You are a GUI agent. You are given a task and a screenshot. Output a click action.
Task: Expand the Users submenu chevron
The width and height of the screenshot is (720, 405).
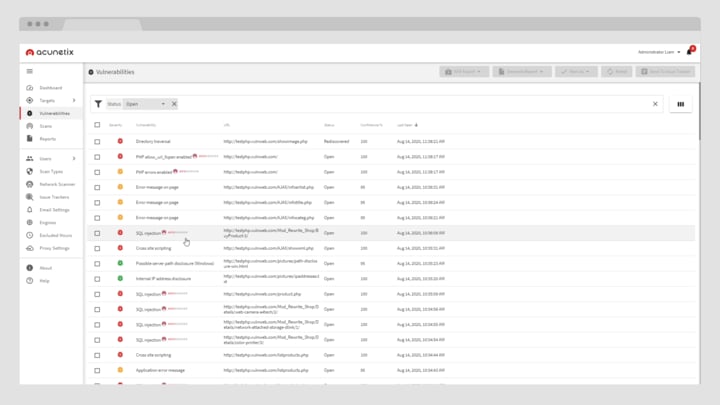coord(74,159)
